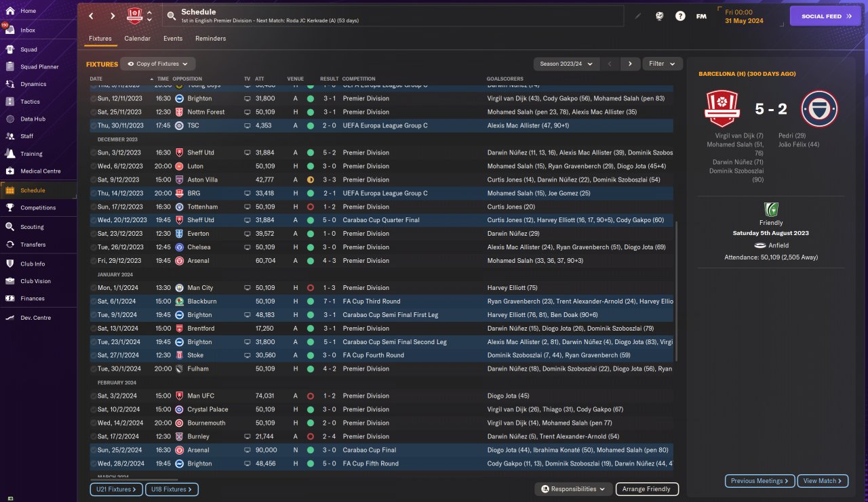The width and height of the screenshot is (868, 502).
Task: Click the date display Fri 31 May 2024
Action: pos(744,16)
